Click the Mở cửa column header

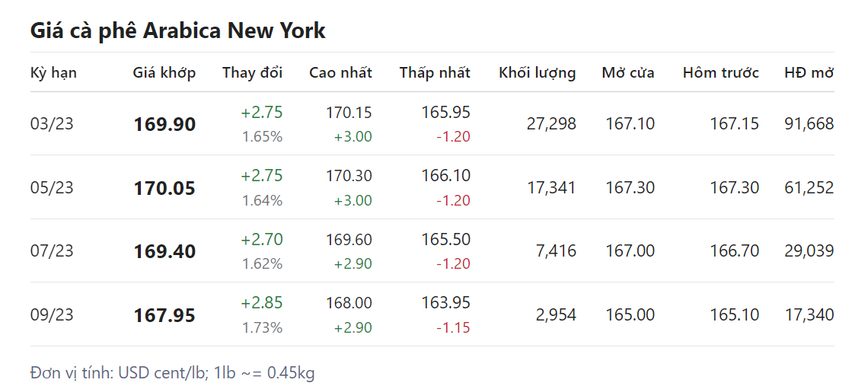(x=627, y=73)
